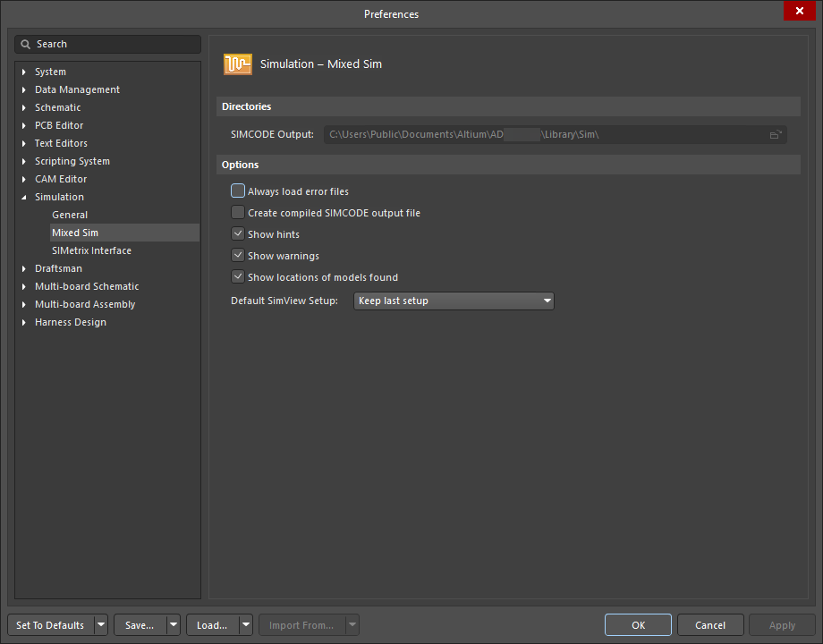Viewport: 823px width, 644px height.
Task: Enable Always load error files
Action: 238,191
